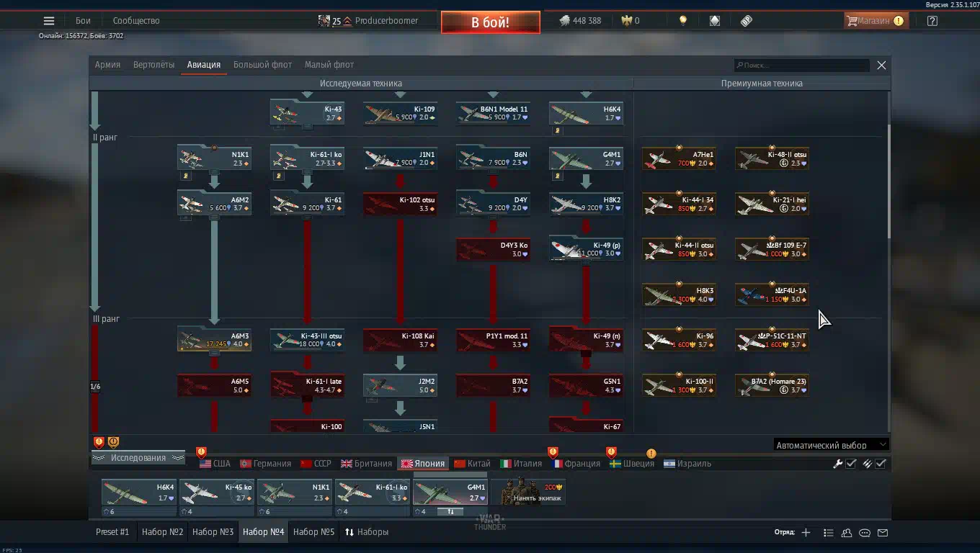Open the main hamburger menu
This screenshot has width=980, height=553.
click(49, 21)
